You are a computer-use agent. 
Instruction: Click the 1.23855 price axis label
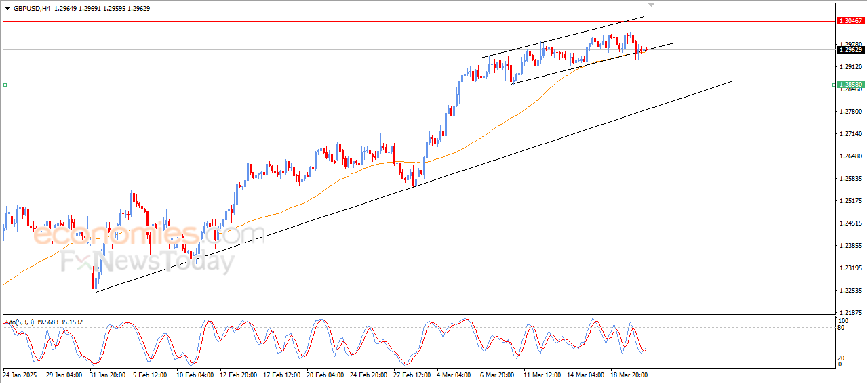pos(850,246)
